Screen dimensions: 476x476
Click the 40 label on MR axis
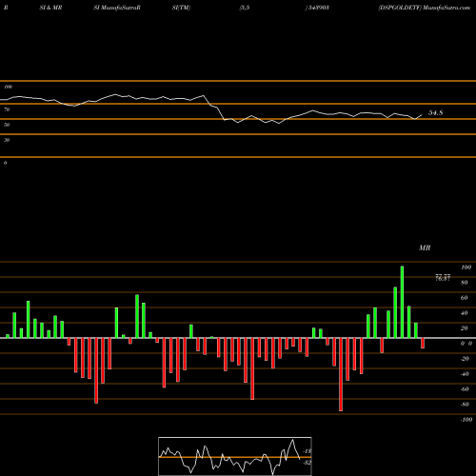(464, 313)
